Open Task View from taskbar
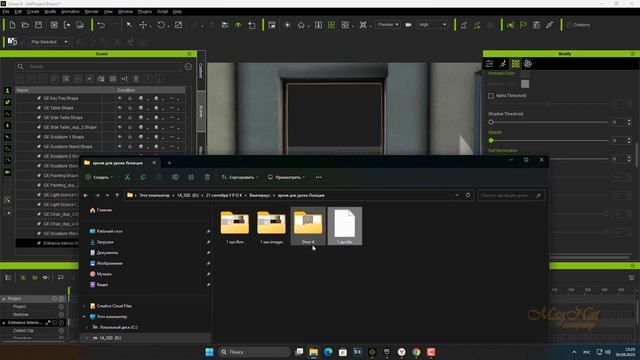640x360 pixels. click(299, 352)
